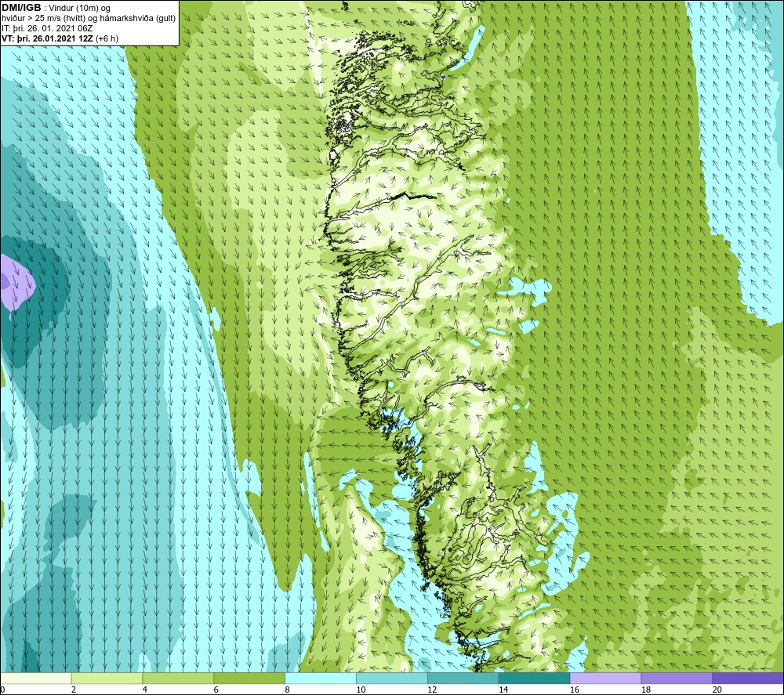Click the scale label '4'

click(x=144, y=690)
